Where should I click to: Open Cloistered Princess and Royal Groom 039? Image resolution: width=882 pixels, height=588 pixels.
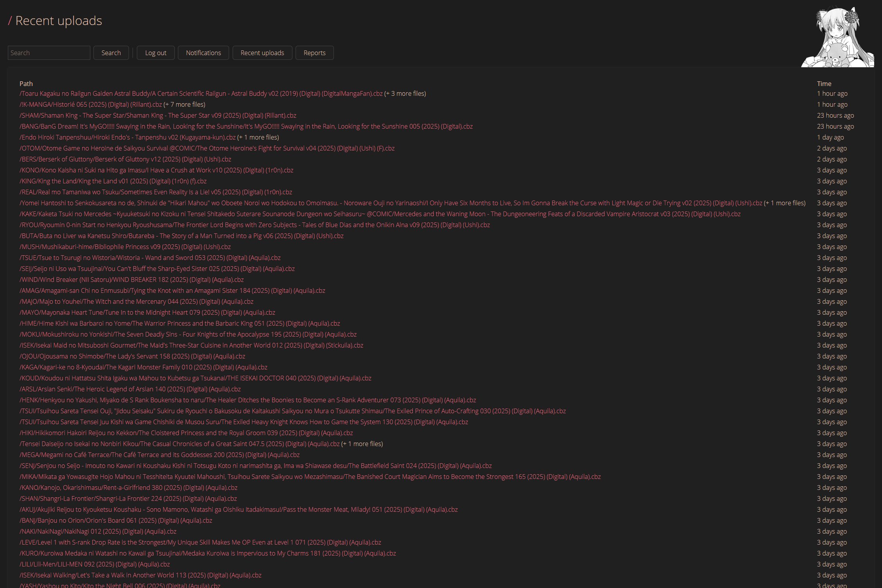[x=186, y=433]
